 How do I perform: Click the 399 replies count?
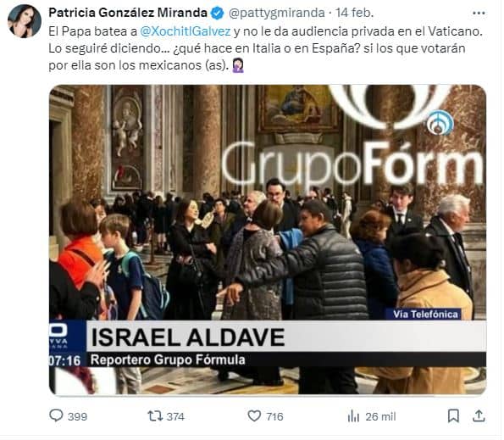click(x=77, y=416)
